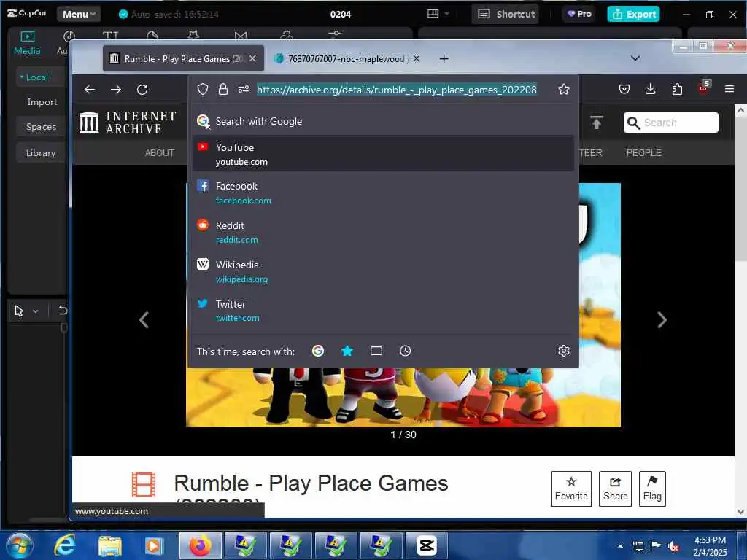Screen dimensions: 747x560
Task: Go to next image in carousel
Action: 662,319
